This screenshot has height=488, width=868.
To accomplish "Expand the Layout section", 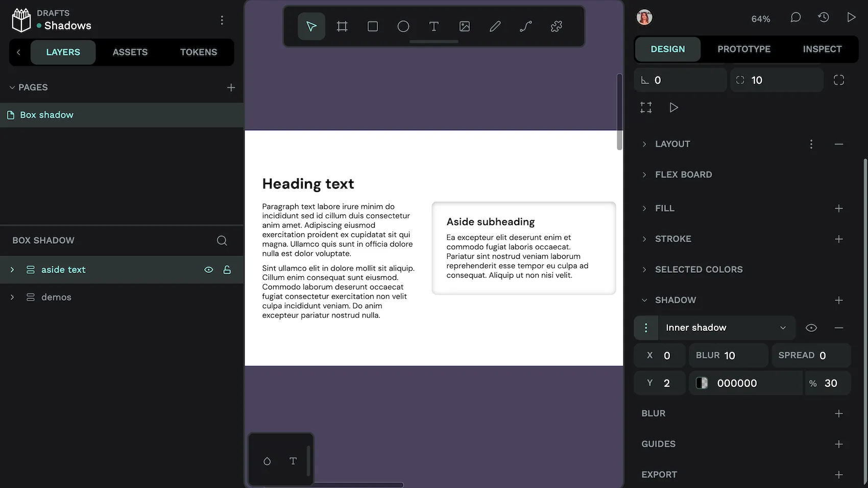I will (x=644, y=144).
